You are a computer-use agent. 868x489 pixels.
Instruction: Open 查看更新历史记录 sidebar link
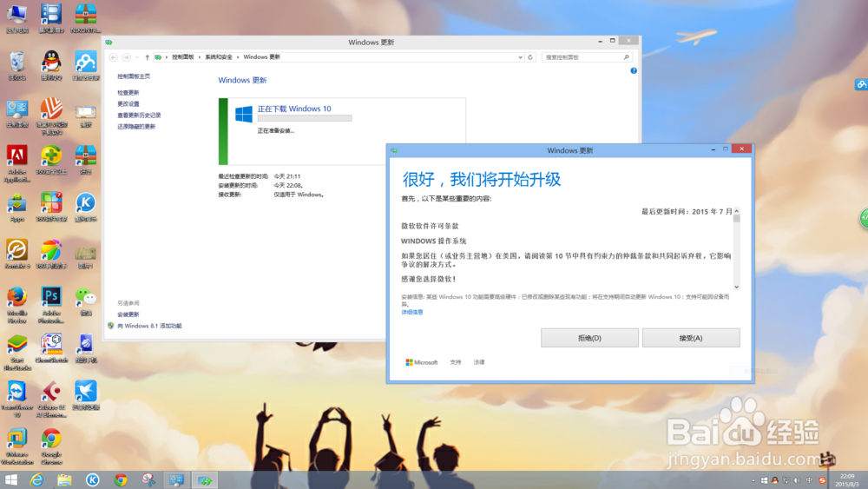(139, 116)
